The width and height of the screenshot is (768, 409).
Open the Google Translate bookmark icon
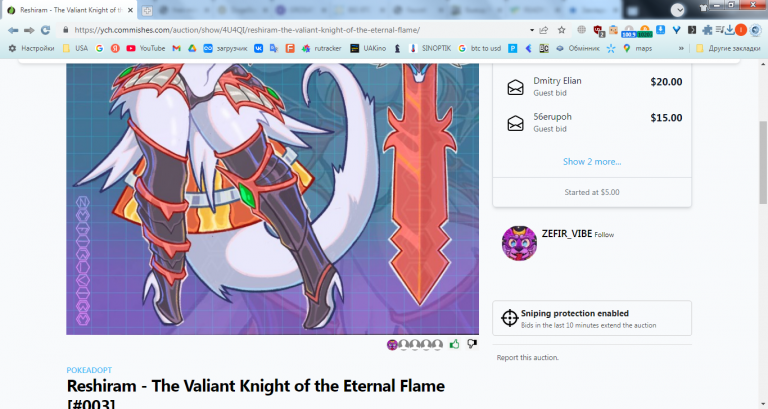click(274, 48)
